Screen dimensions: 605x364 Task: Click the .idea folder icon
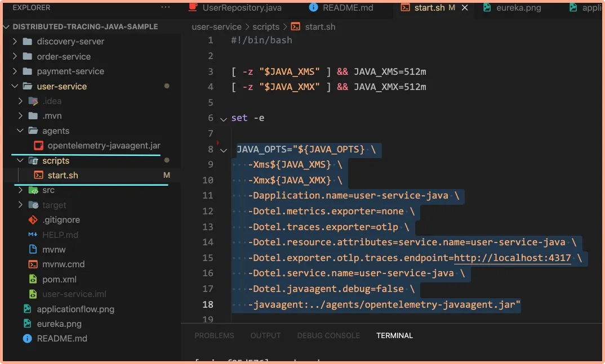tap(33, 101)
